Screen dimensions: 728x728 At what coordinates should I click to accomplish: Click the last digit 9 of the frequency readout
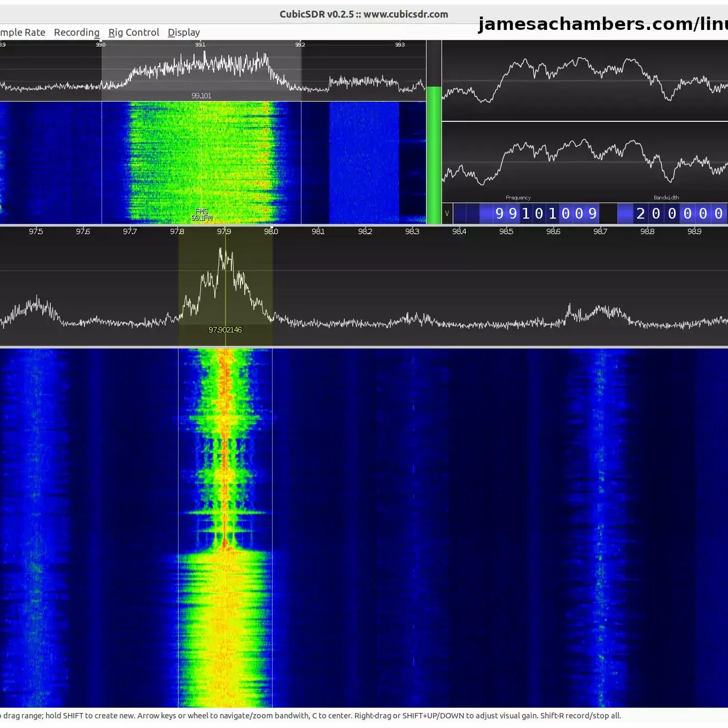coord(592,214)
